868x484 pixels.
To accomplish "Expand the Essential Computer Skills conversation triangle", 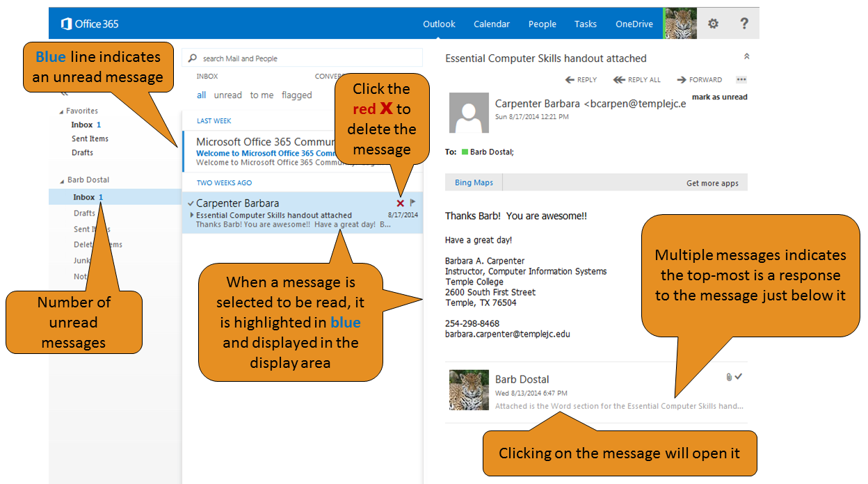I will tap(192, 215).
